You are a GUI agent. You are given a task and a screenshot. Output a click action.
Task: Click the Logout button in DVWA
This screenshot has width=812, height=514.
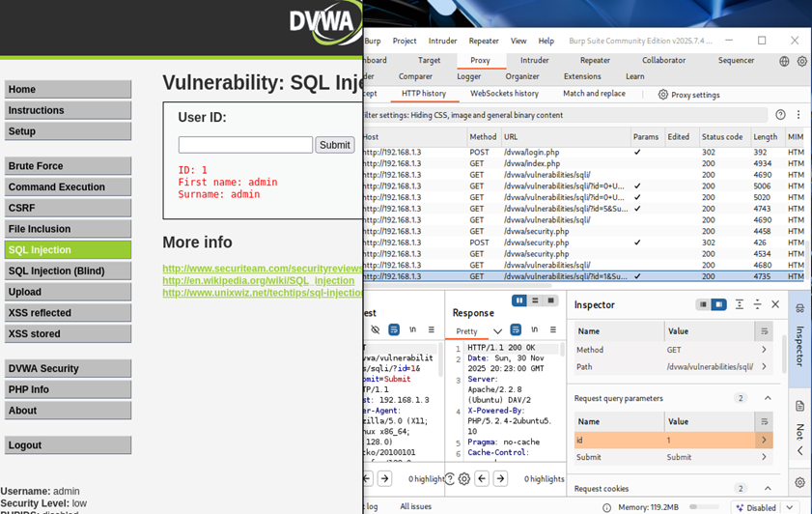point(68,445)
